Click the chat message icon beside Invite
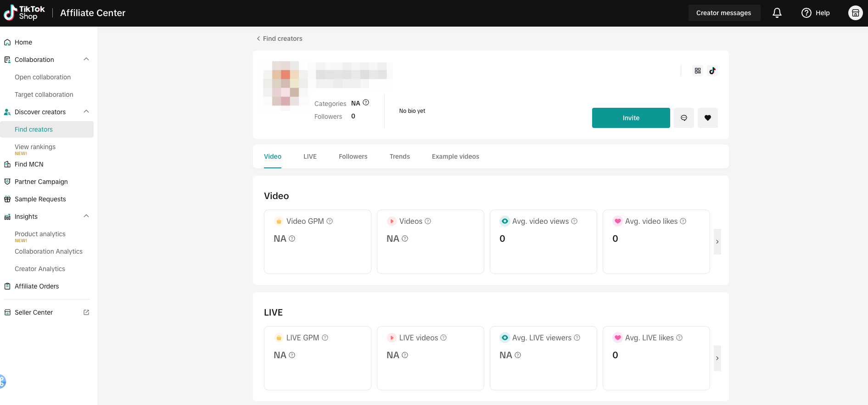This screenshot has height=405, width=868. tap(684, 118)
